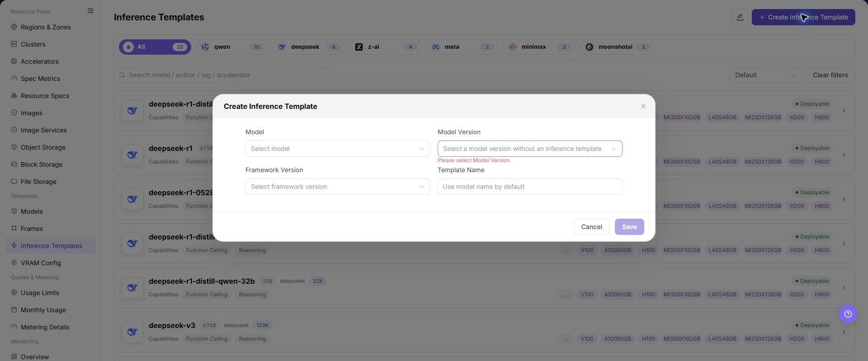The image size is (868, 361).
Task: Click the Frames hash icon
Action: point(14,228)
